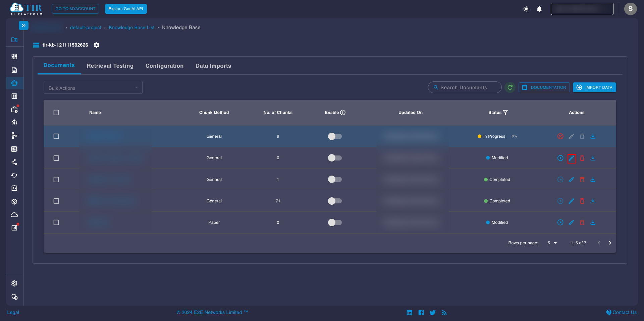Download the Completed document with 71 chunks

pos(593,201)
